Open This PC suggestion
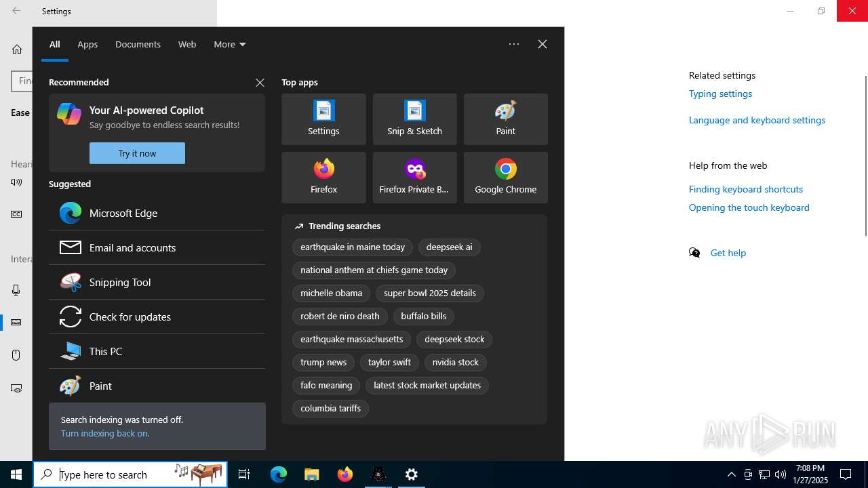This screenshot has height=488, width=868. click(x=157, y=351)
